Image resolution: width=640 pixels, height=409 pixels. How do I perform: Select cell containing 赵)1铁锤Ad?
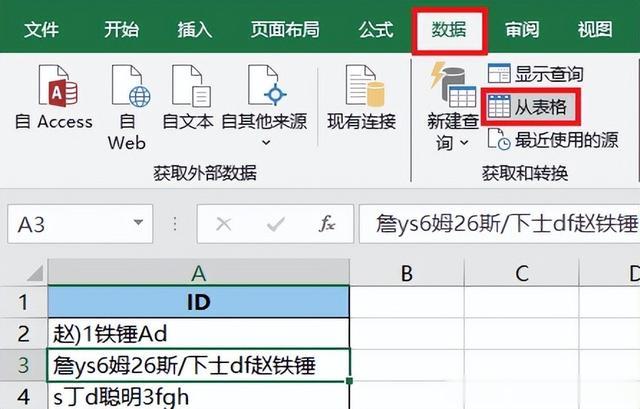tap(198, 333)
